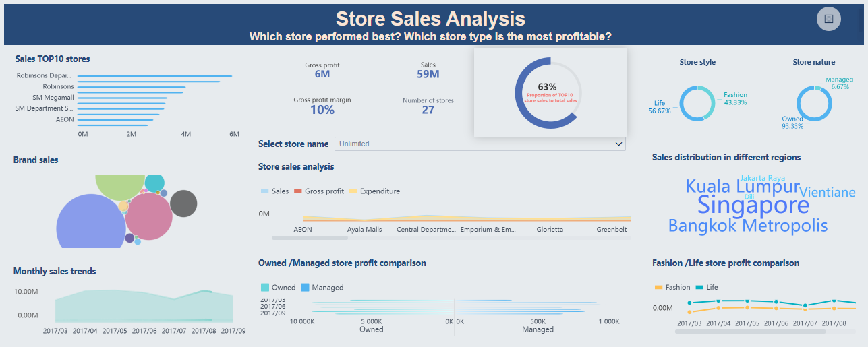Click the Fashion/Life chart horizontal scrollbar
The height and width of the screenshot is (347, 868).
point(750,332)
